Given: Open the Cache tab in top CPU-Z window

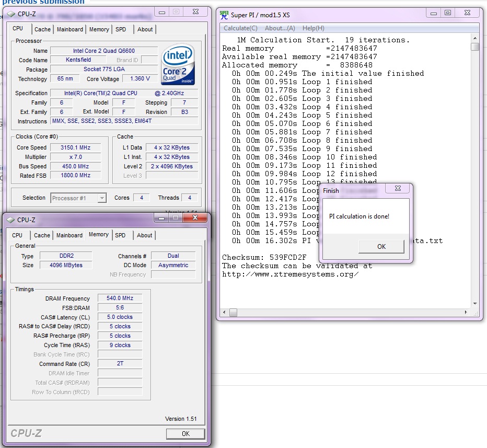Looking at the screenshot, I should click(42, 29).
